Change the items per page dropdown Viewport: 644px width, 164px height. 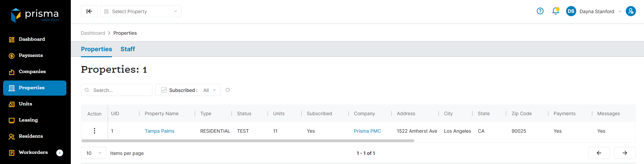[93, 153]
